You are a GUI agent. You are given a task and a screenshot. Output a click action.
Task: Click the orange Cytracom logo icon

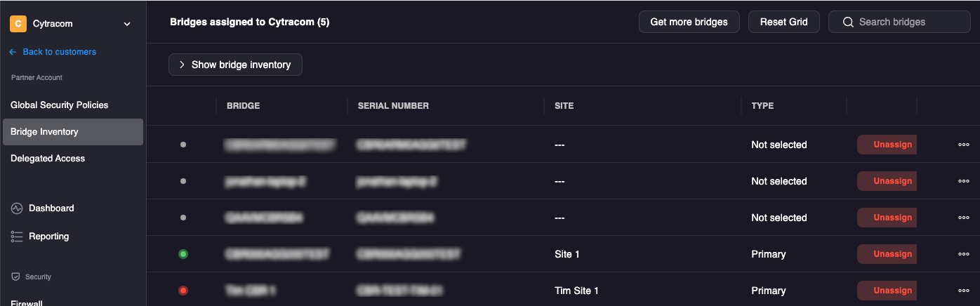[x=18, y=24]
